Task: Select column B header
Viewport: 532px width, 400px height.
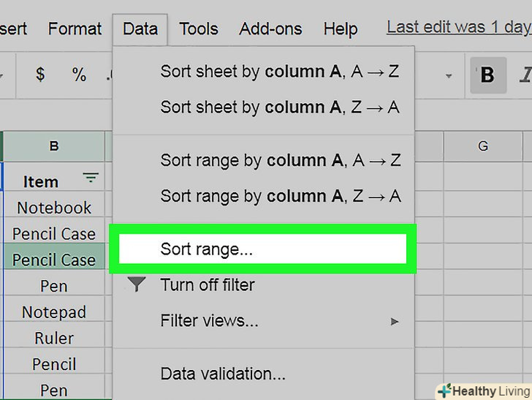Action: (x=54, y=146)
